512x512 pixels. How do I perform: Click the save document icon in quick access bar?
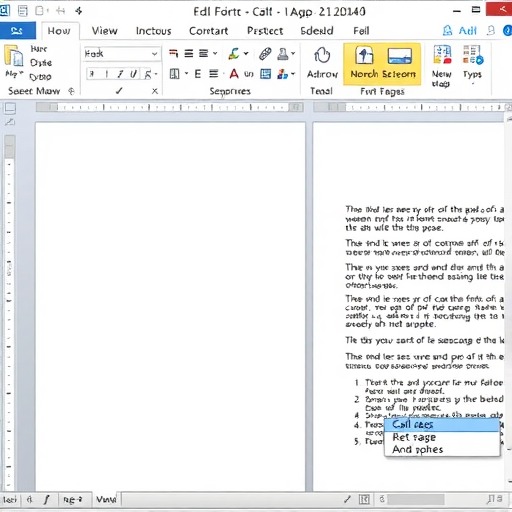click(x=23, y=11)
